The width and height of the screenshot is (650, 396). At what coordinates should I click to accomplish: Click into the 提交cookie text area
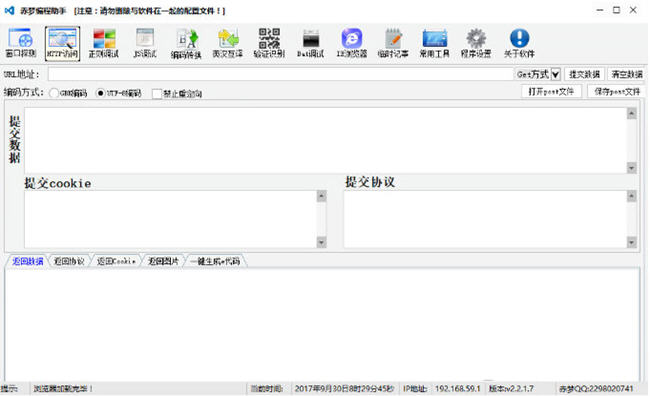tap(170, 219)
